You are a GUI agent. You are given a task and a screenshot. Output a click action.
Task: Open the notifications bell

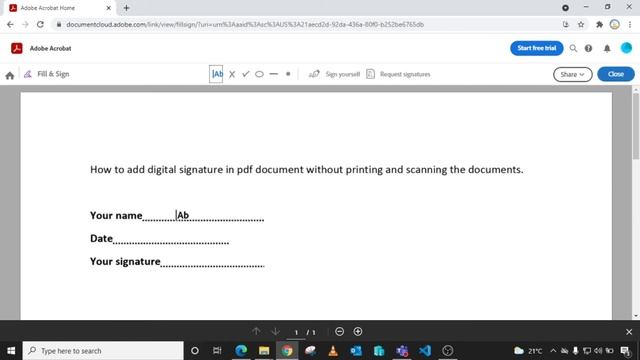(x=607, y=49)
